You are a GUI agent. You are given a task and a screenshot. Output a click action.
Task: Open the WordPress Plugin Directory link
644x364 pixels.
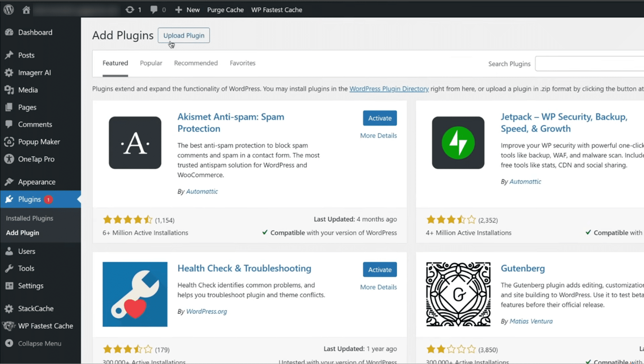(x=389, y=89)
